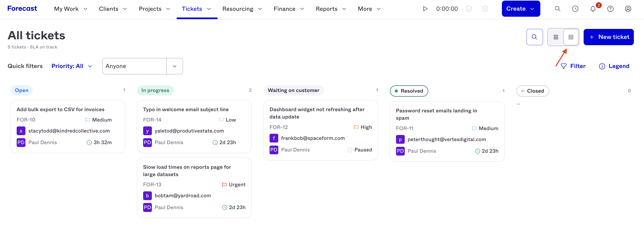Open the Priority: All quick filter
644x250 pixels.
tap(72, 66)
